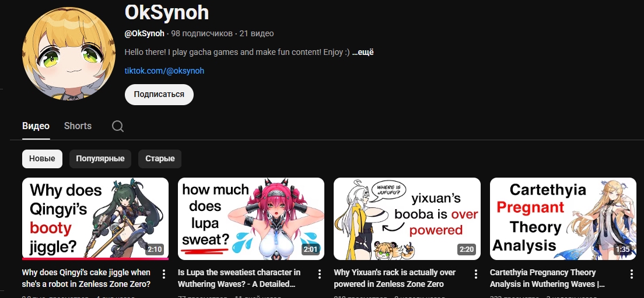Select the Видео tab

pyautogui.click(x=36, y=126)
